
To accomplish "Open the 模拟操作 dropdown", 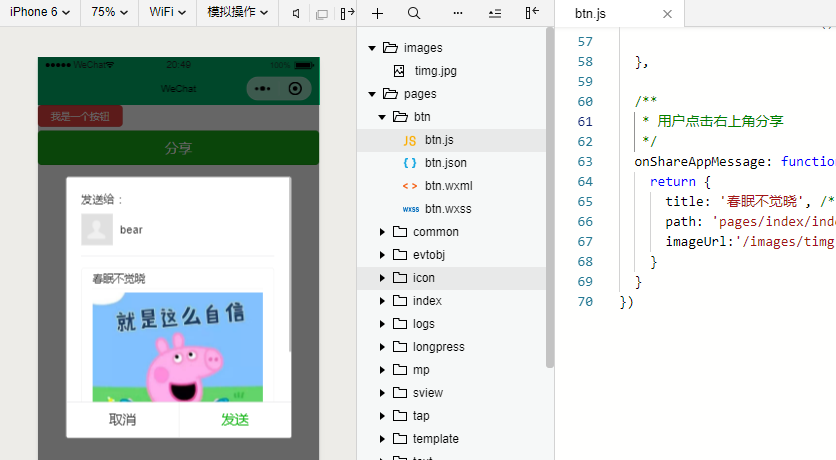I will [x=237, y=12].
